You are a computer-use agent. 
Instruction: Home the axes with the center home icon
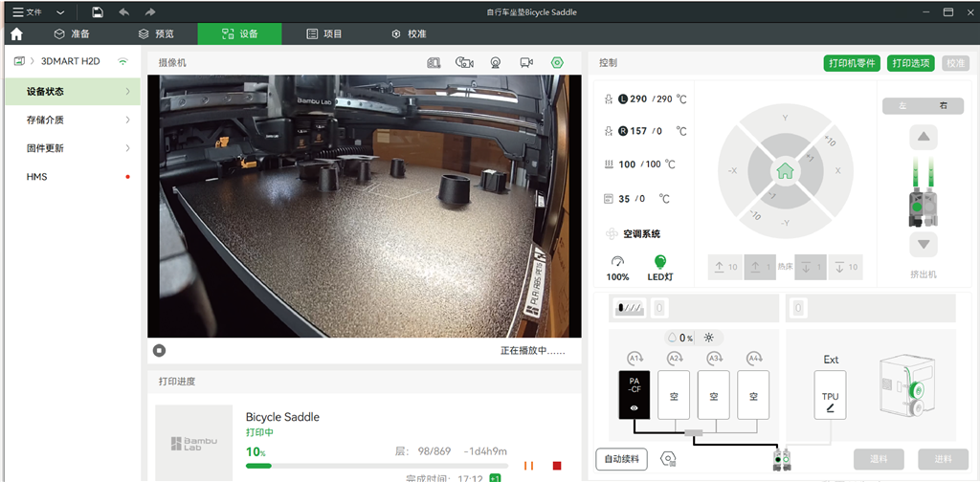point(785,171)
